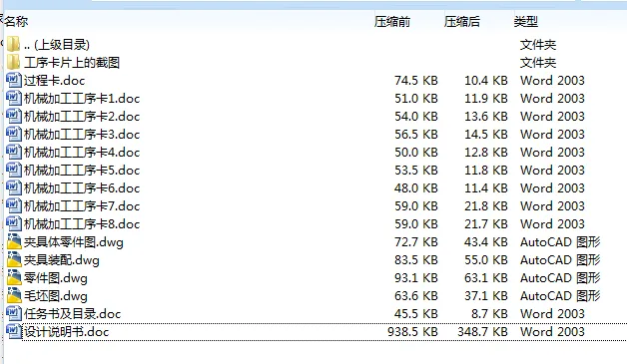Click the 21.7 KB compressed size value
This screenshot has height=364, width=627.
tap(486, 223)
